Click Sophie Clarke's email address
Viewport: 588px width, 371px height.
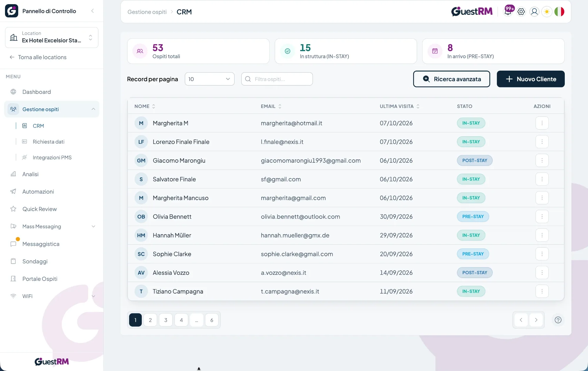point(297,254)
